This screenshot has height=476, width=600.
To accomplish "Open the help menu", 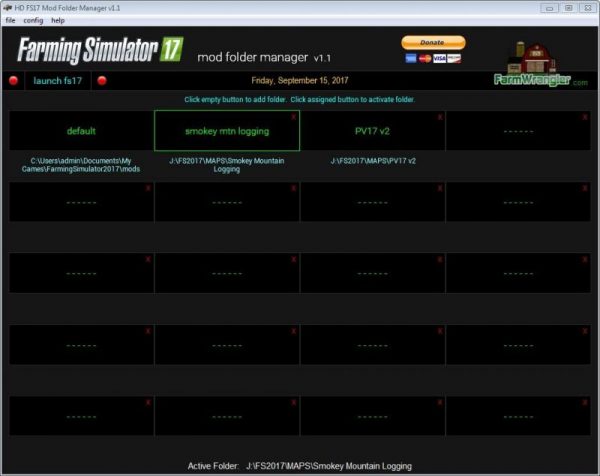I will pos(58,20).
